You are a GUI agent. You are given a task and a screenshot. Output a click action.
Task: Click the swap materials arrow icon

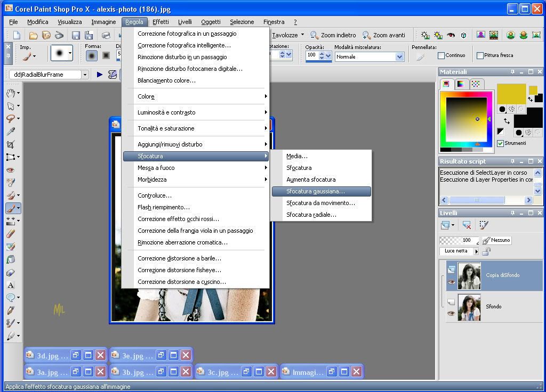(x=507, y=121)
